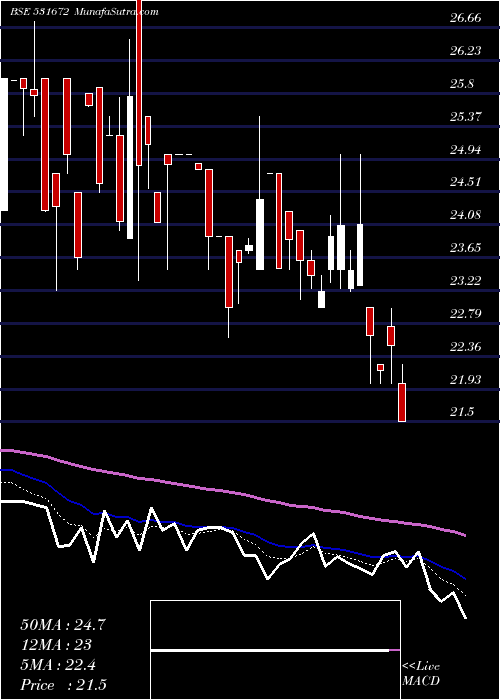Click the MunafaSutra.com label
The image size is (500, 700).
[x=117, y=12]
